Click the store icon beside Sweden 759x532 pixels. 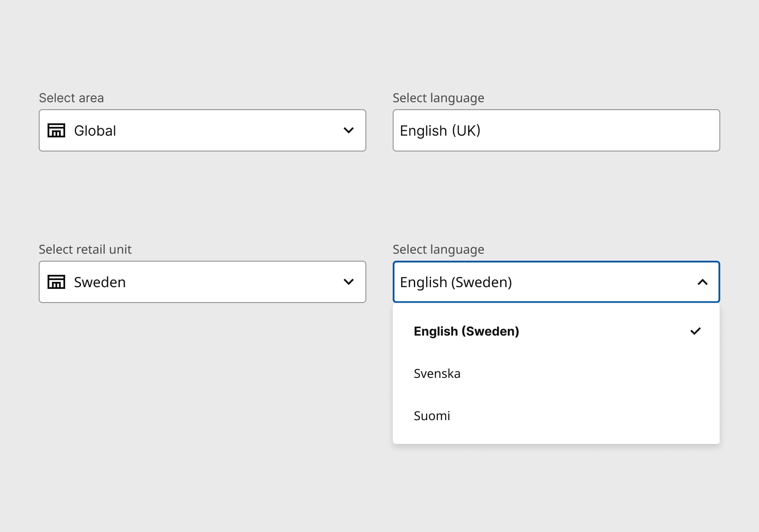click(56, 282)
